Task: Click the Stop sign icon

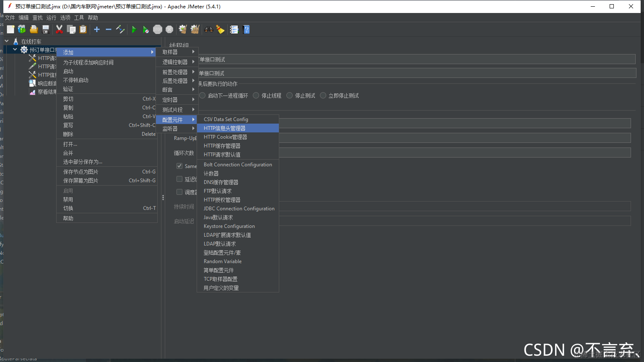Action: pos(158,29)
